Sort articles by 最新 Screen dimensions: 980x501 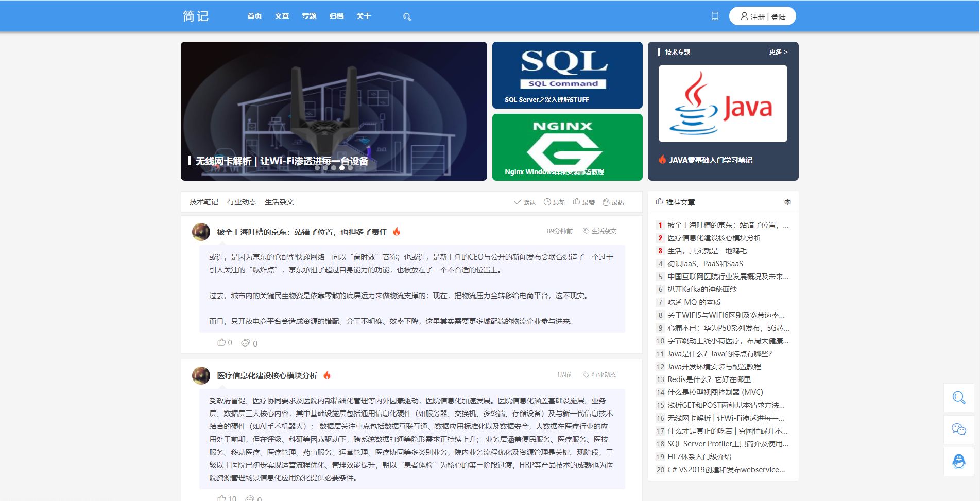click(x=555, y=202)
